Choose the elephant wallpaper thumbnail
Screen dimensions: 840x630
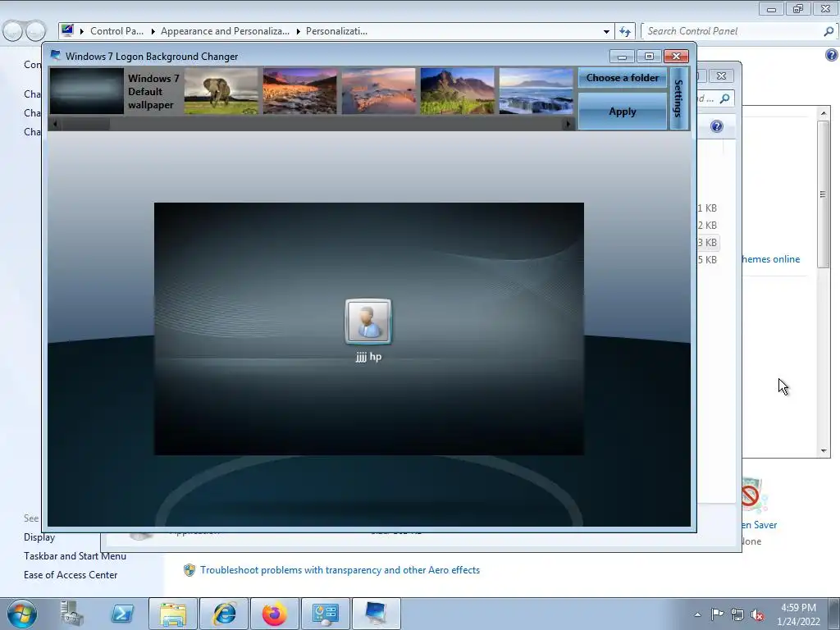point(221,91)
